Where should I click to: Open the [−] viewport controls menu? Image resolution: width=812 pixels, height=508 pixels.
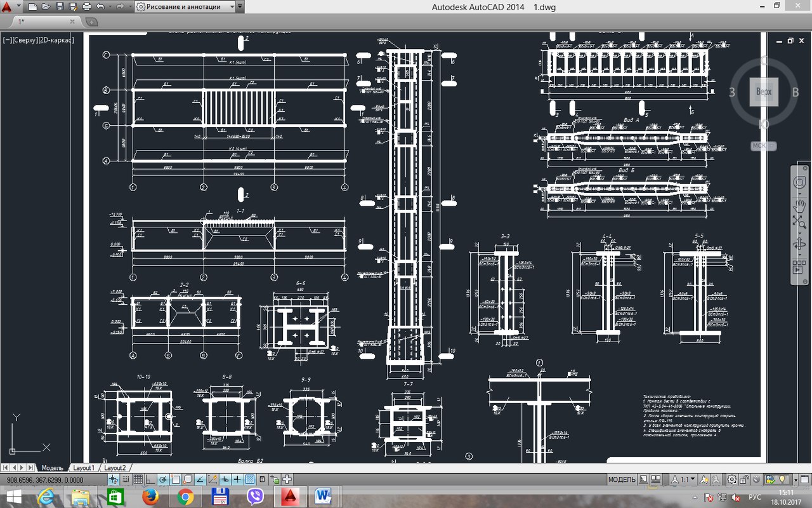coord(7,40)
